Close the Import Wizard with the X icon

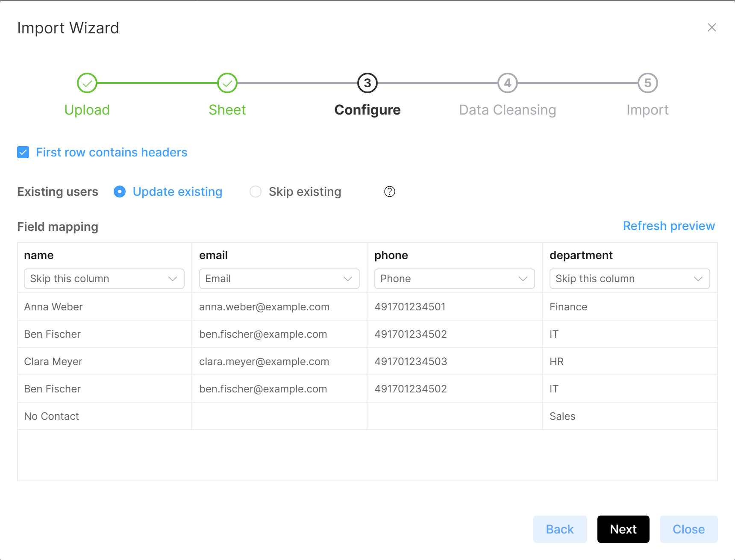(x=711, y=27)
